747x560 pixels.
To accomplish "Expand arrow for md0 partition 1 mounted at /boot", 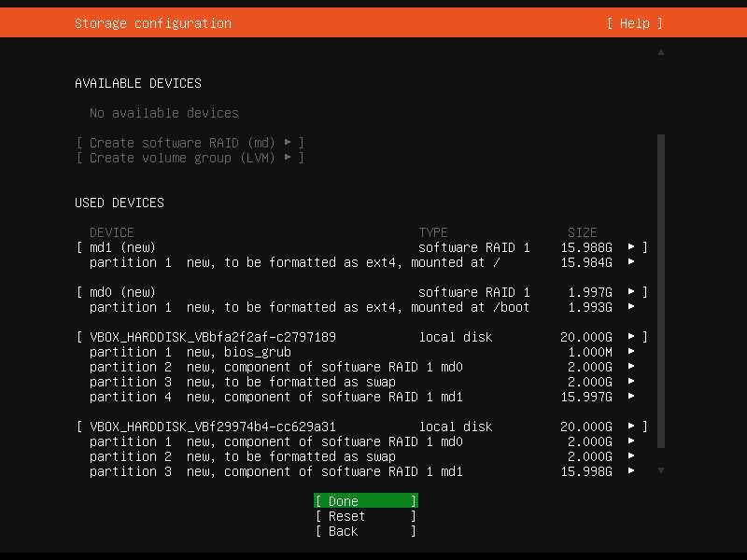I will pyautogui.click(x=631, y=307).
